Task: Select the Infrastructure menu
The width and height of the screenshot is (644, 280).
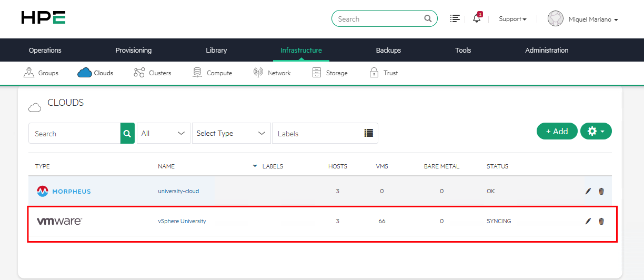Action: (301, 51)
